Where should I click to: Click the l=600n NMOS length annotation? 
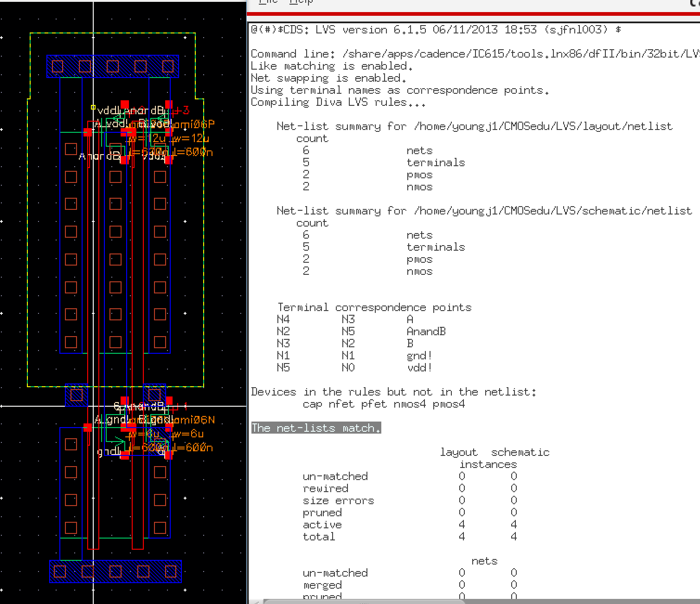192,448
